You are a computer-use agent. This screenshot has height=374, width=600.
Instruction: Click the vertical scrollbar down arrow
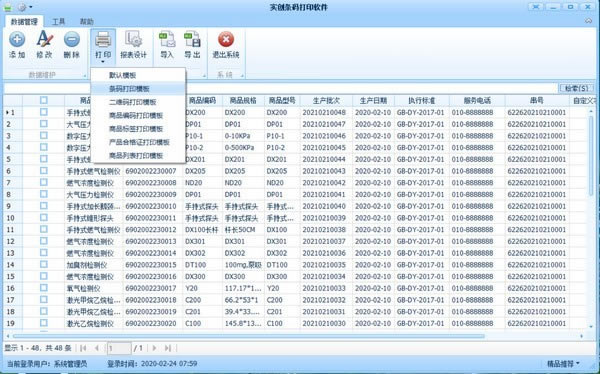coord(592,327)
